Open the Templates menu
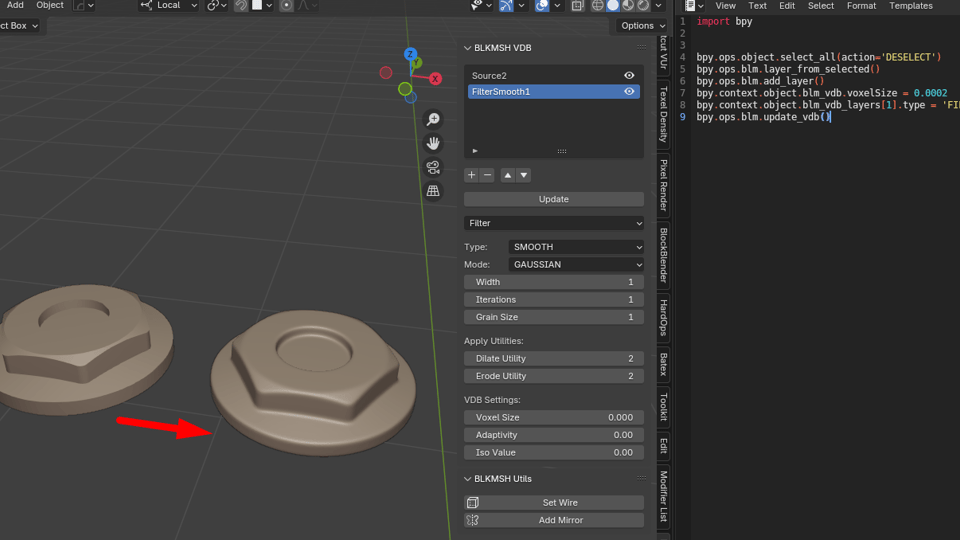The width and height of the screenshot is (960, 540). 911,6
